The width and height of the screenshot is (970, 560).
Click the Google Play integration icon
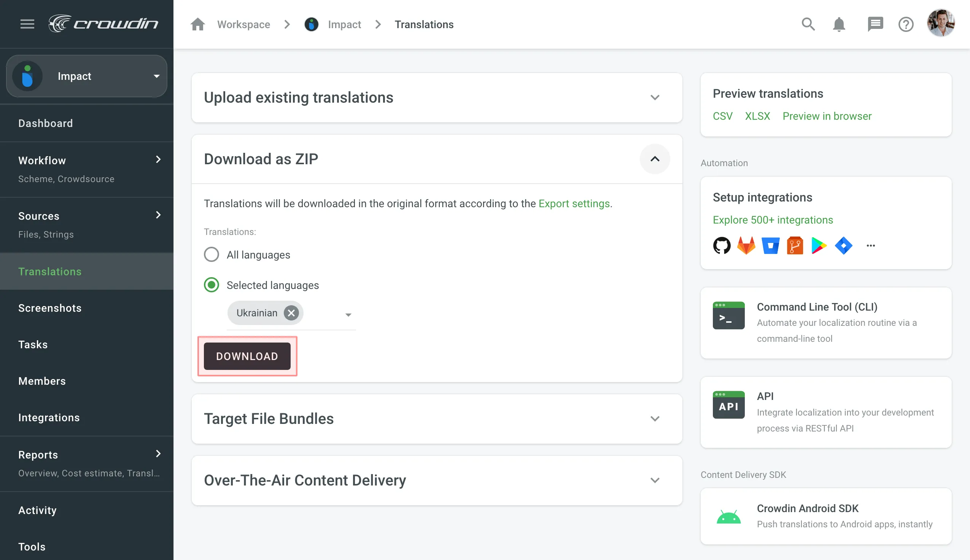(819, 245)
